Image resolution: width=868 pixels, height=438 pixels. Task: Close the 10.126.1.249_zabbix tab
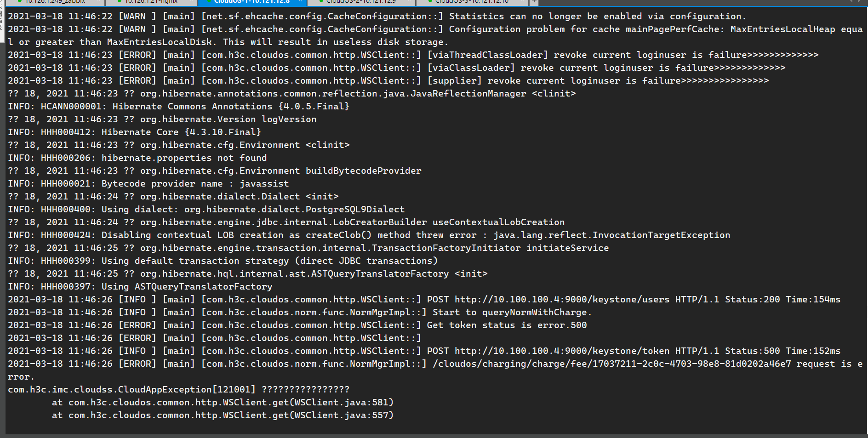[x=98, y=2]
